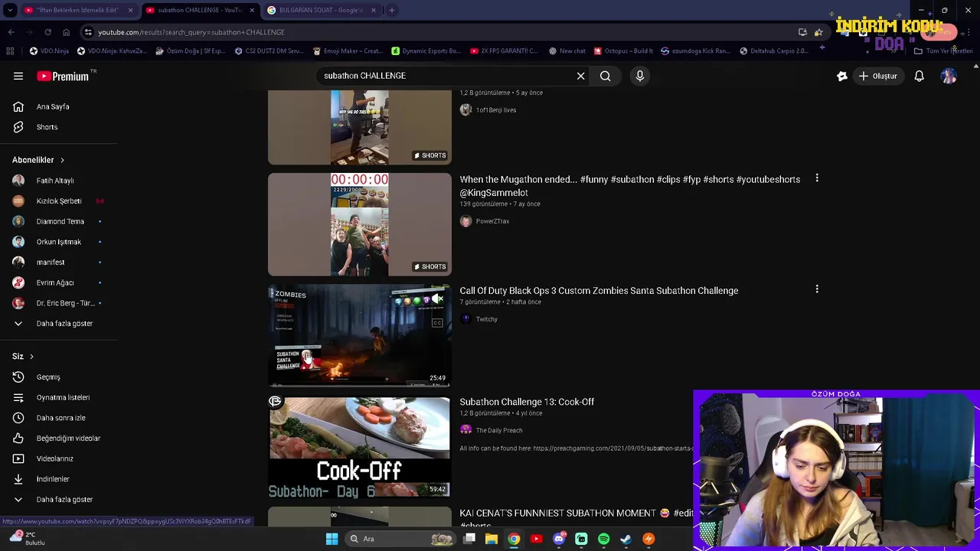Open the account avatar menu
Screen dimensions: 980x551
tap(949, 76)
